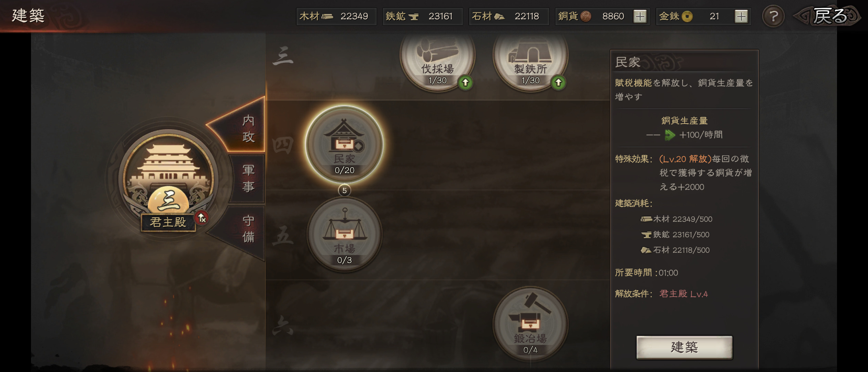Screen dimensions: 868x372
Task: Click the 製鉄所 ironworks icon
Action: (530, 59)
